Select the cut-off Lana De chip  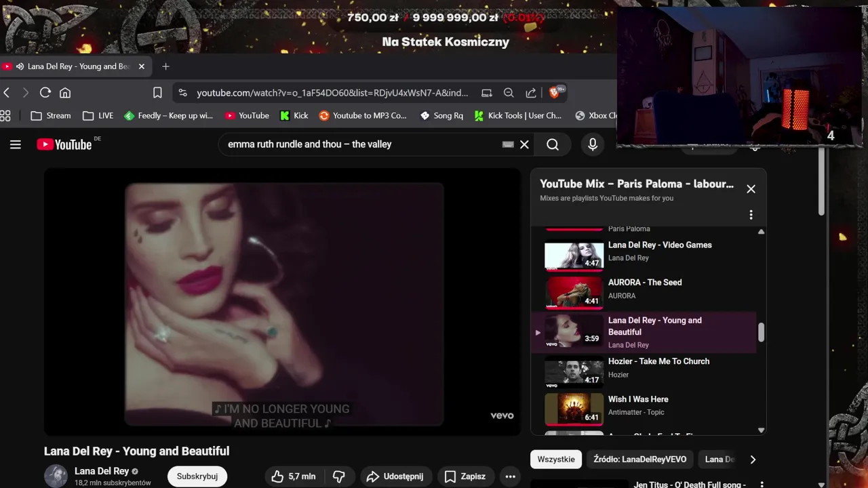click(719, 460)
